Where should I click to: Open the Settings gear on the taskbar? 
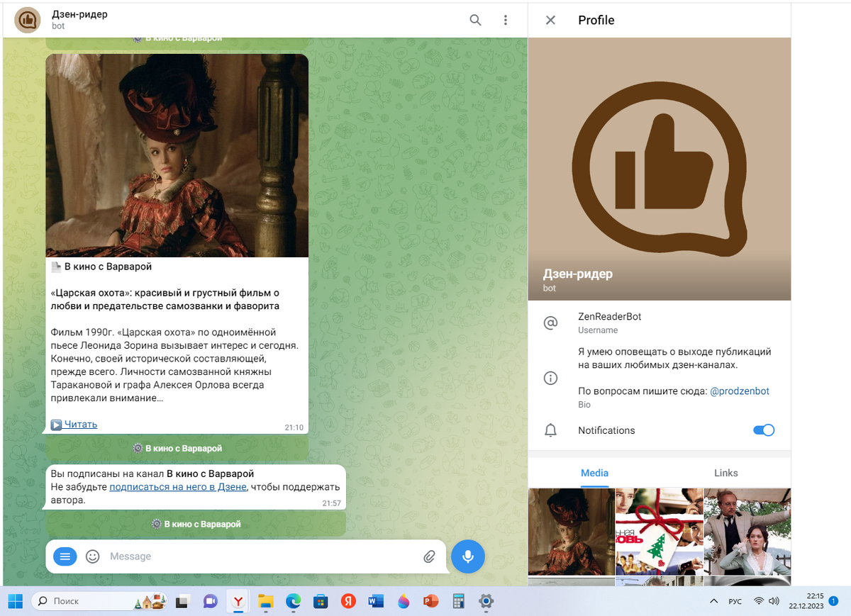[486, 601]
